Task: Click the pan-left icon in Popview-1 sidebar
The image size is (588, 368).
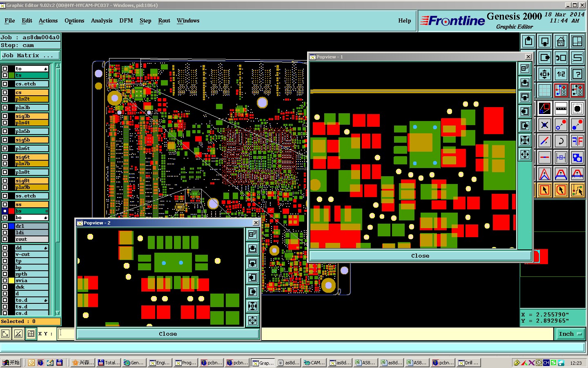Action: (525, 111)
